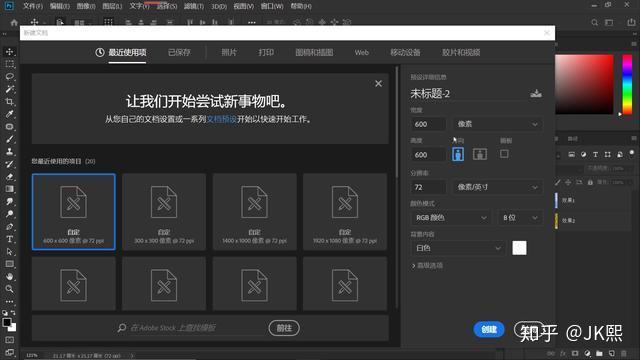Image resolution: width=640 pixels, height=360 pixels.
Task: Select the Rectangle shape tool
Action: click(9, 264)
